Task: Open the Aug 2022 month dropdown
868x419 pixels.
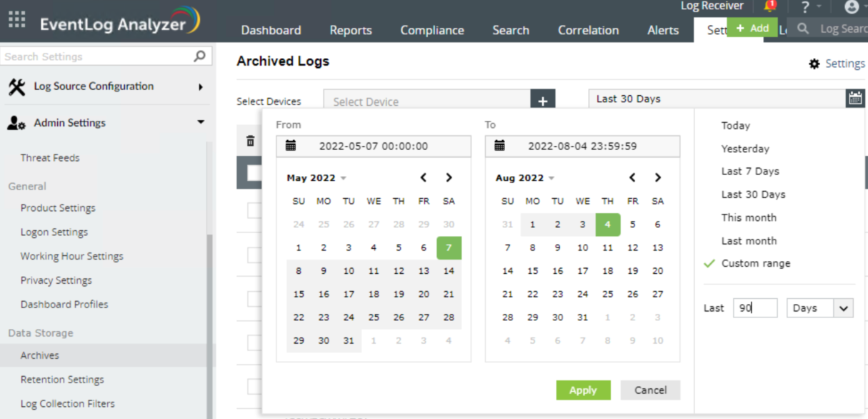Action: [x=524, y=178]
